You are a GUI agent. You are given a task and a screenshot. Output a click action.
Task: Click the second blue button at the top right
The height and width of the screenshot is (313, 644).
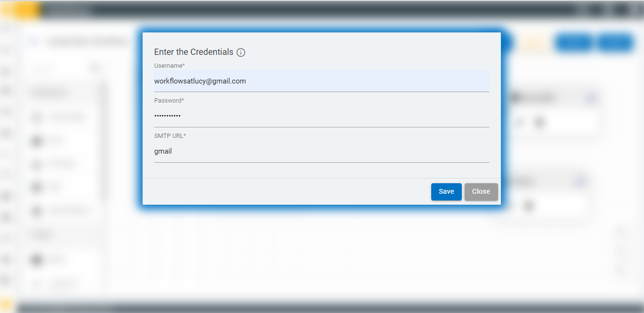614,42
